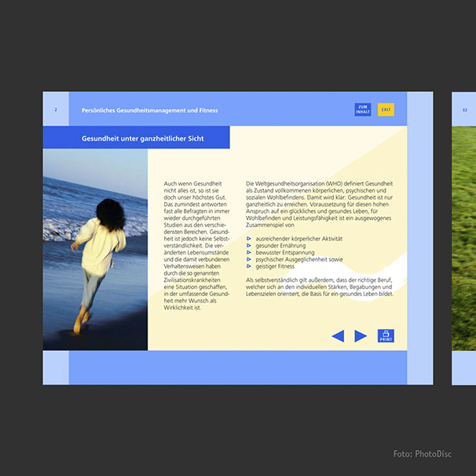The height and width of the screenshot is (476, 476).
Task: Click bullet arrow before 'bewusster Entspannung'
Action: coord(248,252)
